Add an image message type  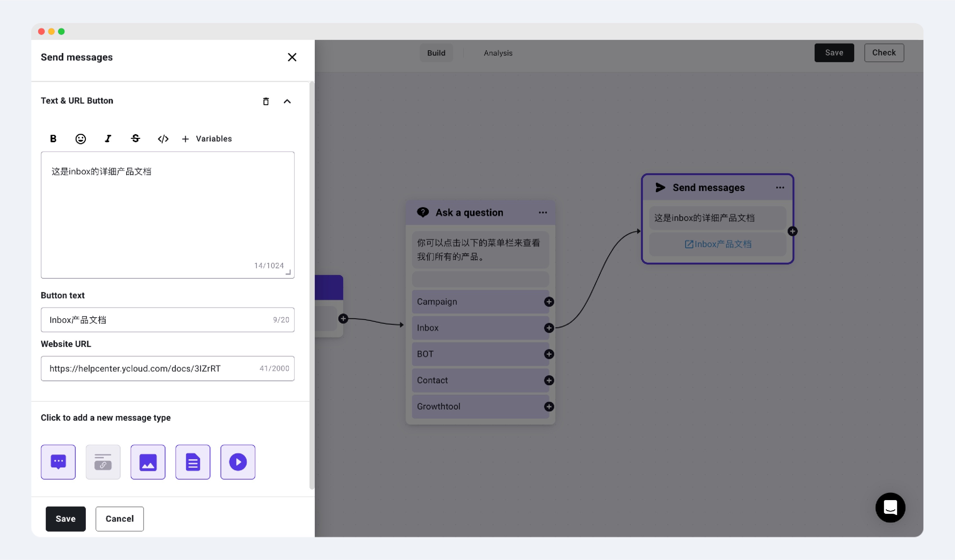tap(148, 462)
